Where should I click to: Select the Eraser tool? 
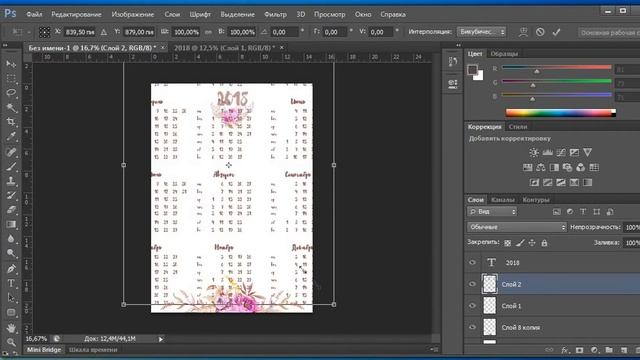pyautogui.click(x=11, y=210)
